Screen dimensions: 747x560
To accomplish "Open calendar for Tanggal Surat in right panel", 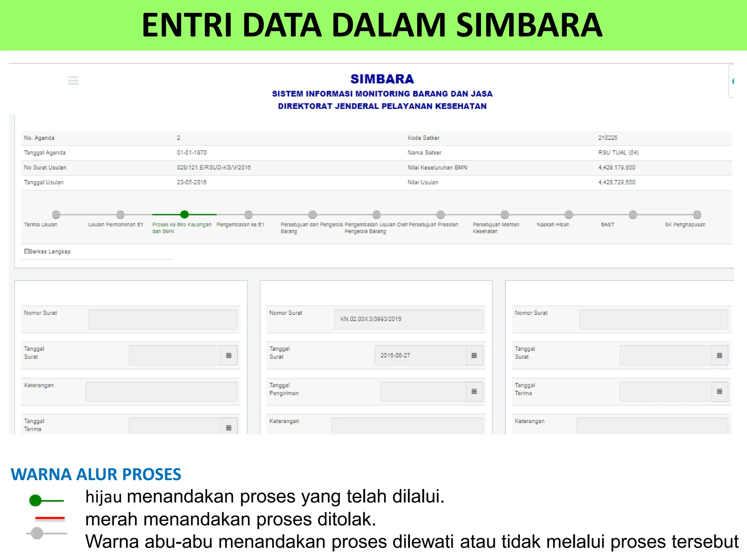I will (719, 355).
